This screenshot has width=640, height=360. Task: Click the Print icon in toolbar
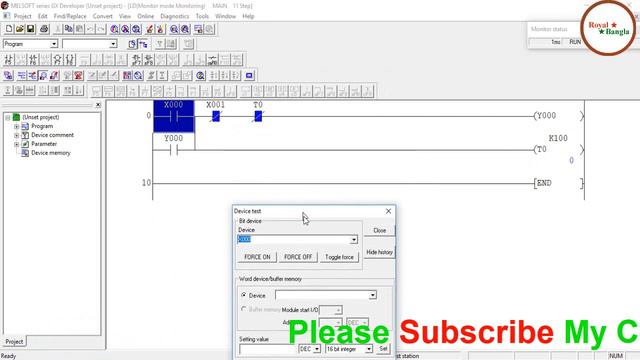[x=44, y=29]
